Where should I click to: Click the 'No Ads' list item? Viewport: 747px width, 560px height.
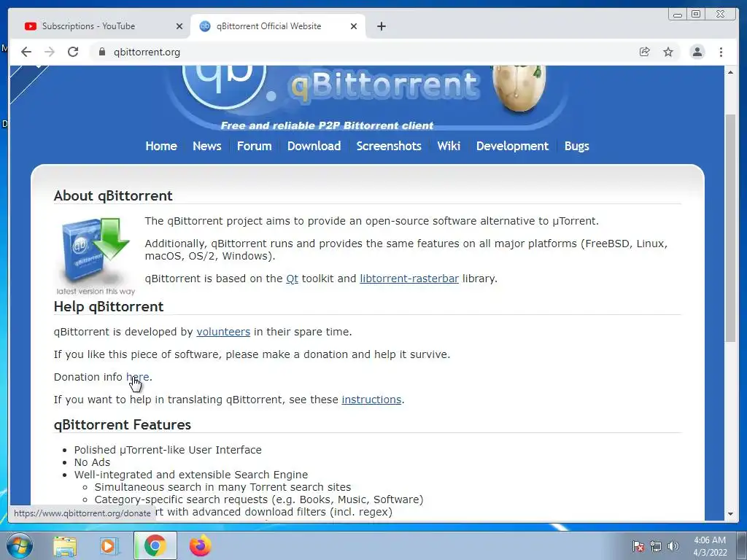92,462
